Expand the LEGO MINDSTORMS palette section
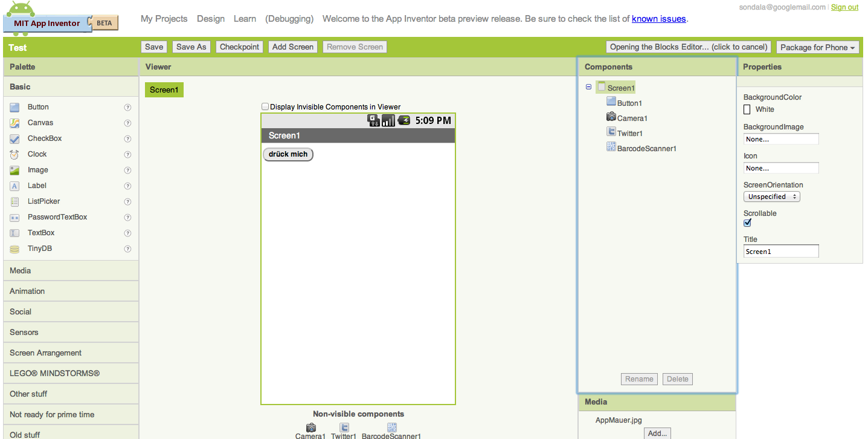The height and width of the screenshot is (439, 868). [x=71, y=373]
